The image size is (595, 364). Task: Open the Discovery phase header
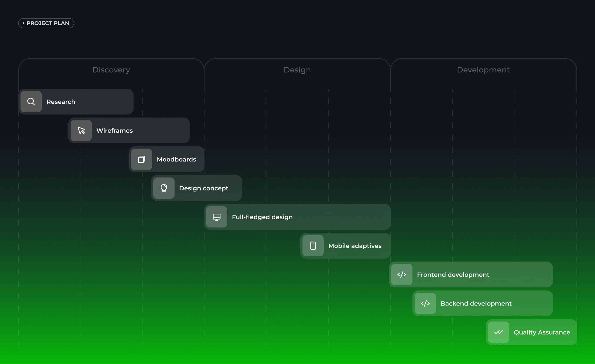111,70
